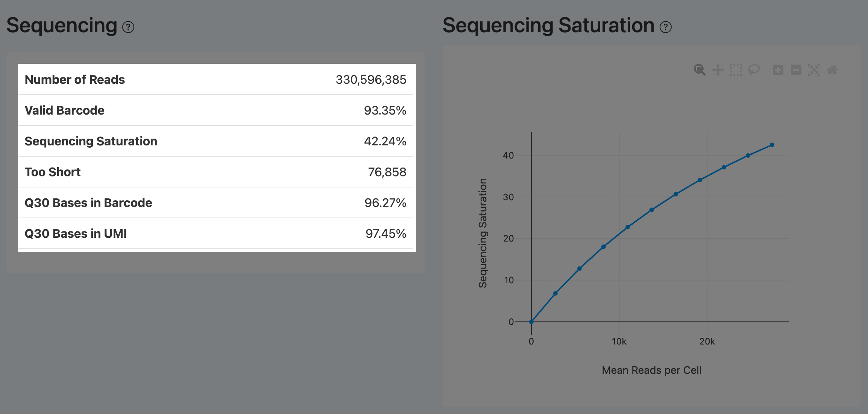Open the Sequencing help tooltip
Image resolution: width=868 pixels, height=414 pixels.
(128, 27)
